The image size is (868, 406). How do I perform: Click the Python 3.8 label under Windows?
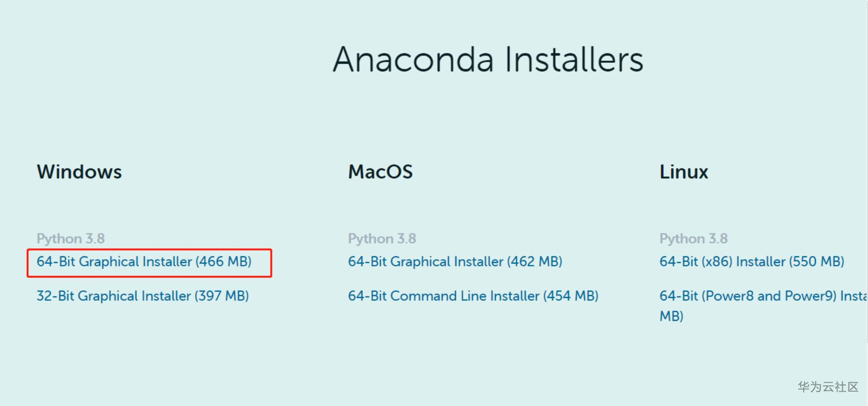point(71,239)
